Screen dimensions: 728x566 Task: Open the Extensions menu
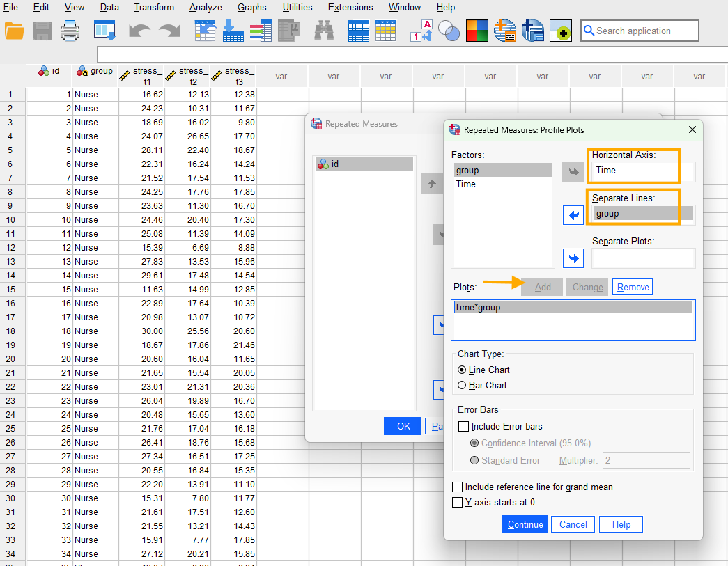coord(350,8)
